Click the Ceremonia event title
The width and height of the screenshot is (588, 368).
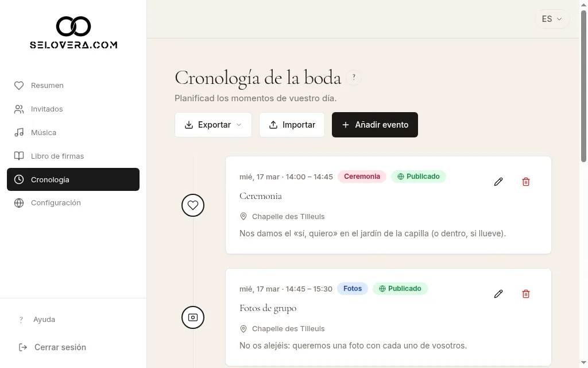point(261,196)
